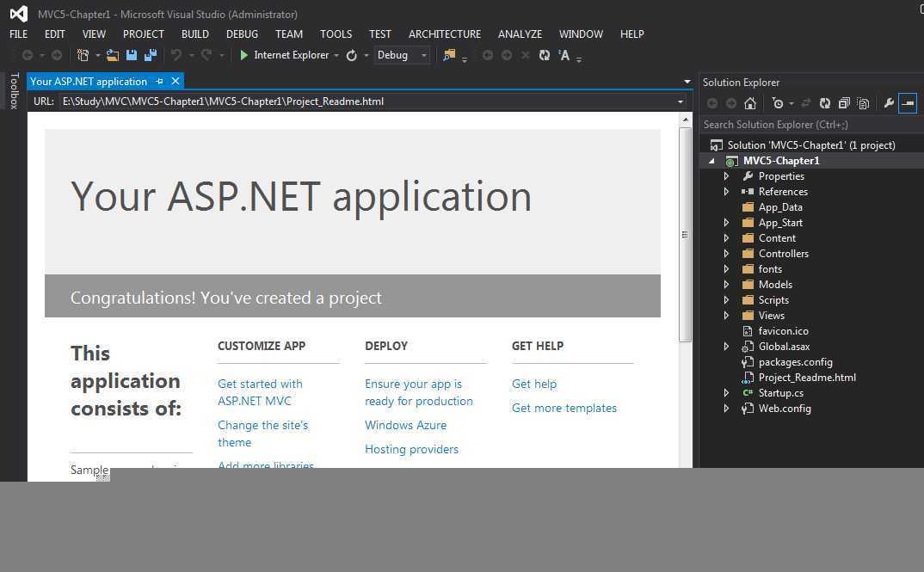Click the Undo toolbar icon
Screen dimensions: 924x572
(176, 55)
